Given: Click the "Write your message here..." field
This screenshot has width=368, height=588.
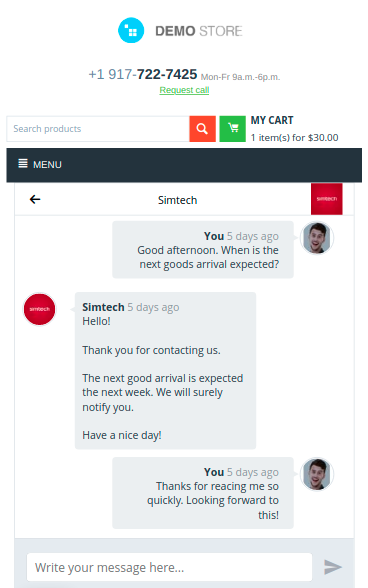Looking at the screenshot, I should point(169,567).
